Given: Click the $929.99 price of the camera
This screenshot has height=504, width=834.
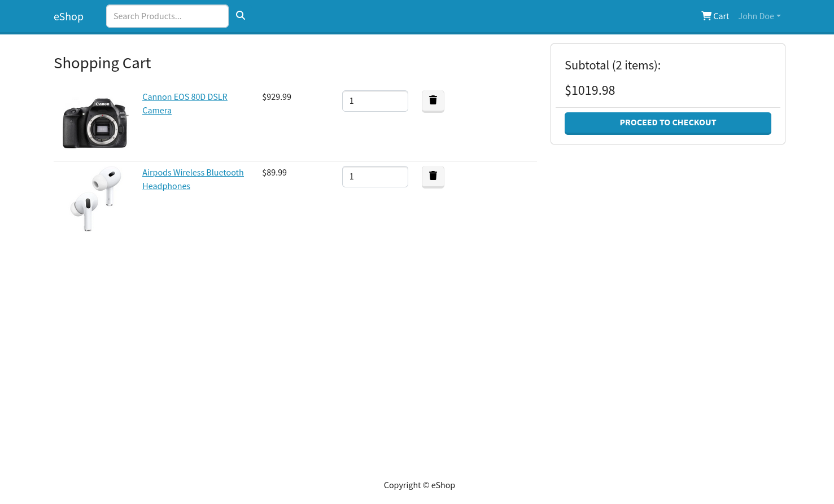Looking at the screenshot, I should (x=276, y=97).
